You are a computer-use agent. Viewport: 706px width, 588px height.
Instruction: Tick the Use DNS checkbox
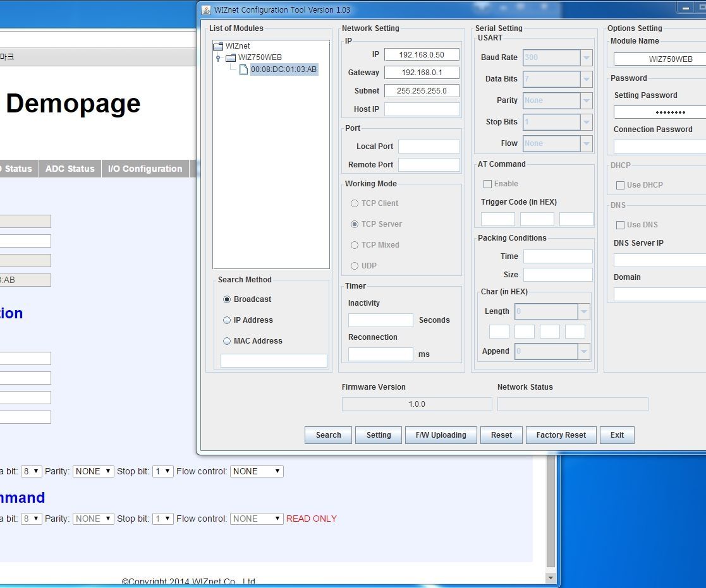click(x=620, y=225)
